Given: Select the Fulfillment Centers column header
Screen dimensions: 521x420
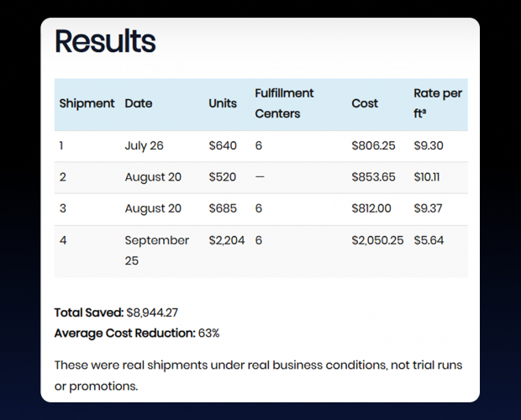Looking at the screenshot, I should tap(284, 103).
